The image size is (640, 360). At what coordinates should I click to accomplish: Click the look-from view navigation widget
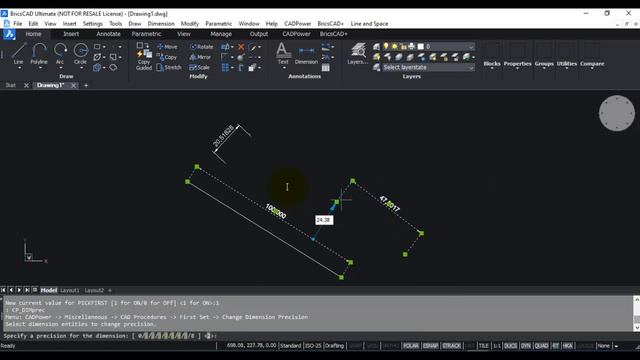[x=616, y=113]
